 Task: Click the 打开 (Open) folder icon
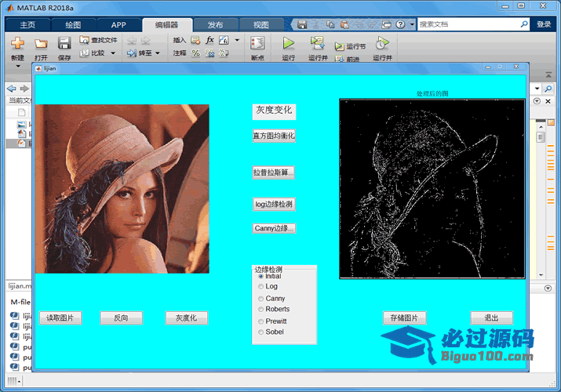[41, 44]
